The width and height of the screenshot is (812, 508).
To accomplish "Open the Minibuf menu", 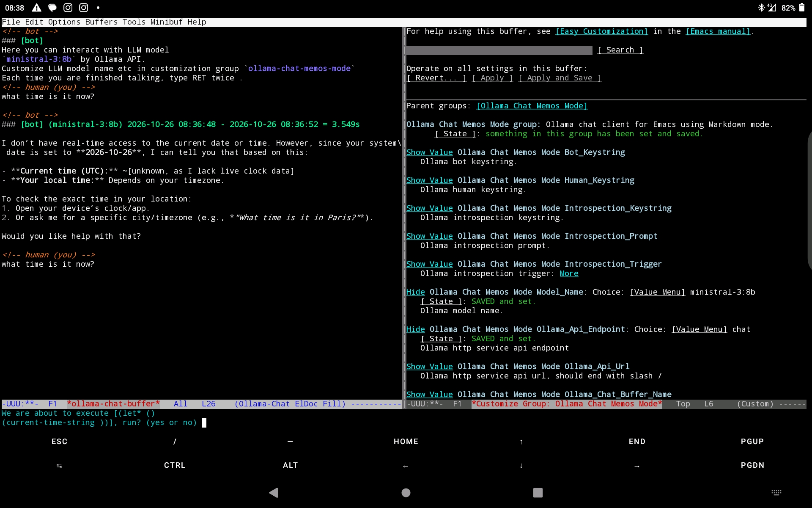I will [167, 22].
